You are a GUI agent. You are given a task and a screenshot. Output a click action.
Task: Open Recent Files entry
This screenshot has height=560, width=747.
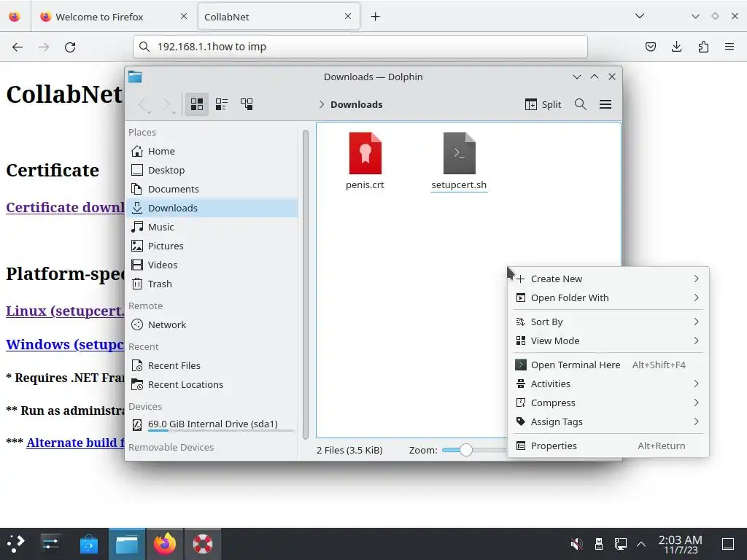pos(212,366)
